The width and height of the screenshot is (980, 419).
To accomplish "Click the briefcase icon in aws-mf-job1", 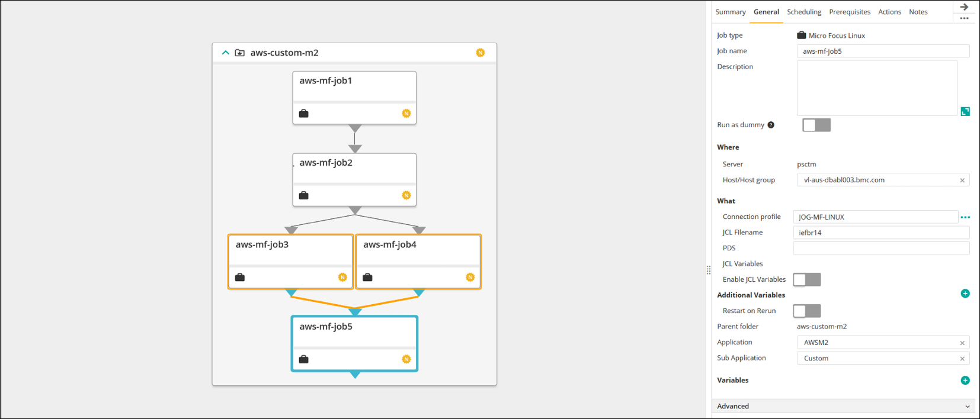I will (x=304, y=114).
